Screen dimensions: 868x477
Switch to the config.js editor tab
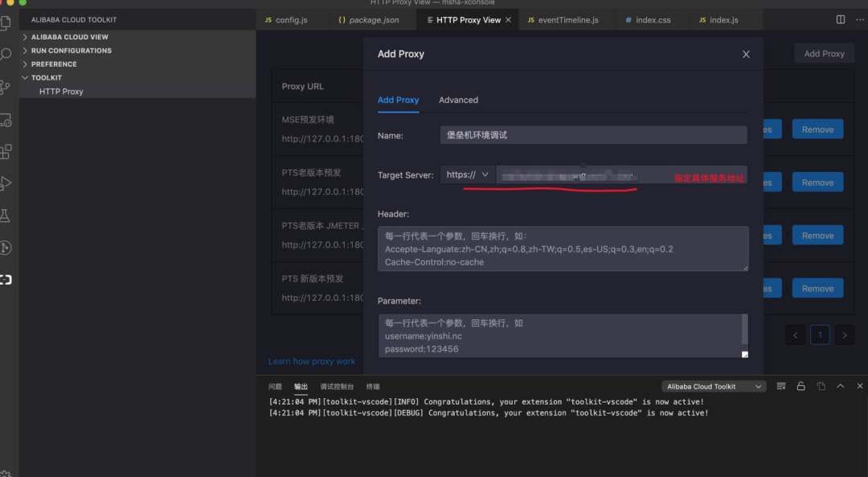click(293, 20)
